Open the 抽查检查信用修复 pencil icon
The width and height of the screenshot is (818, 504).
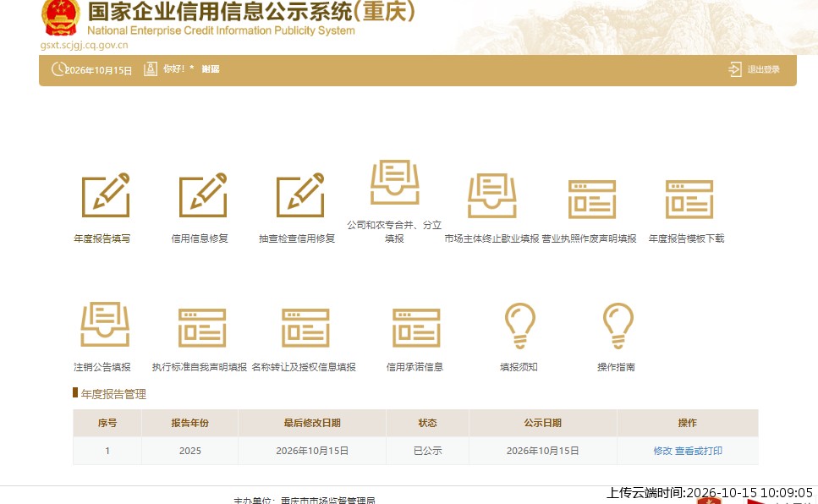click(x=300, y=195)
